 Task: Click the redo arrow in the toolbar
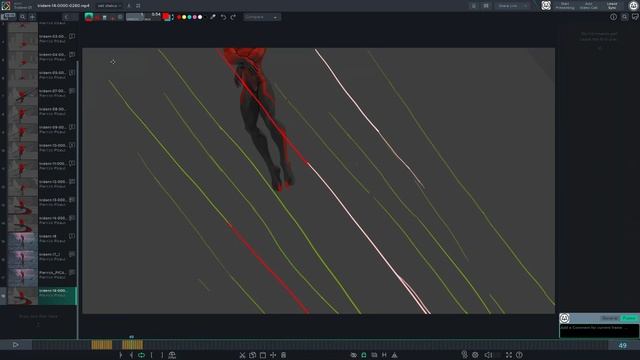pos(233,17)
